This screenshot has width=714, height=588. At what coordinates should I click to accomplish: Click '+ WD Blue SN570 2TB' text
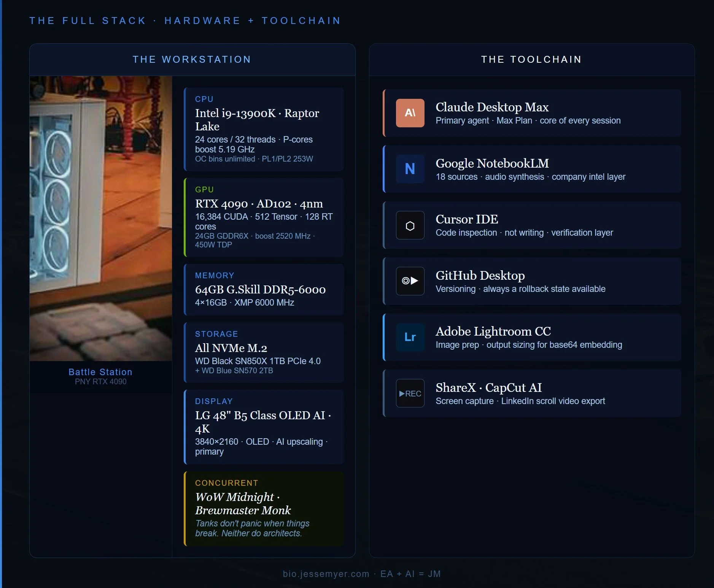234,371
